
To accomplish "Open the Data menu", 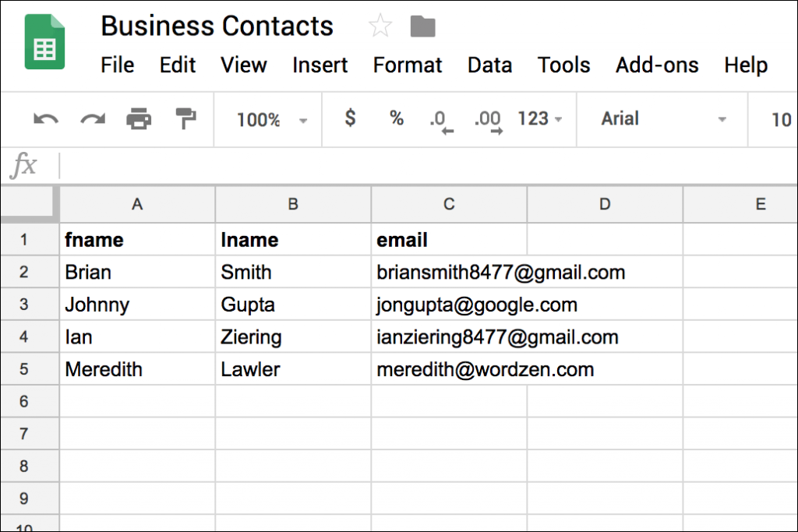I will coord(489,65).
